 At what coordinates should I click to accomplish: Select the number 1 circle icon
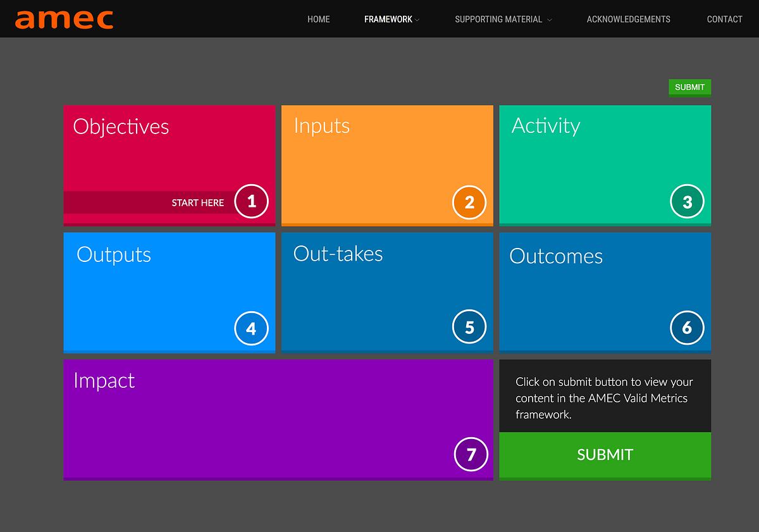point(251,202)
